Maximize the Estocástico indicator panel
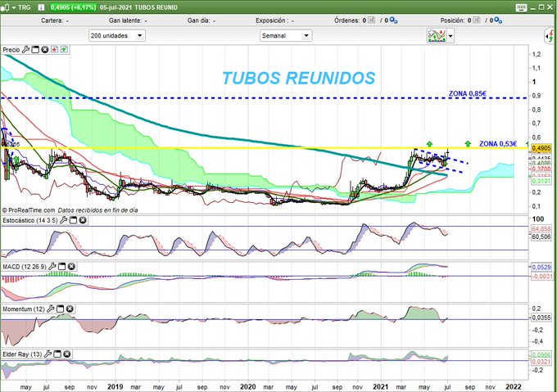Image resolution: width=557 pixels, height=392 pixels. 73,220
